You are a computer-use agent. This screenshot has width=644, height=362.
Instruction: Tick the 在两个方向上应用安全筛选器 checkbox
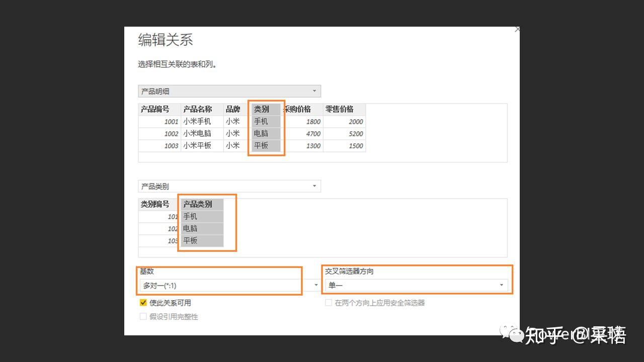coord(329,303)
